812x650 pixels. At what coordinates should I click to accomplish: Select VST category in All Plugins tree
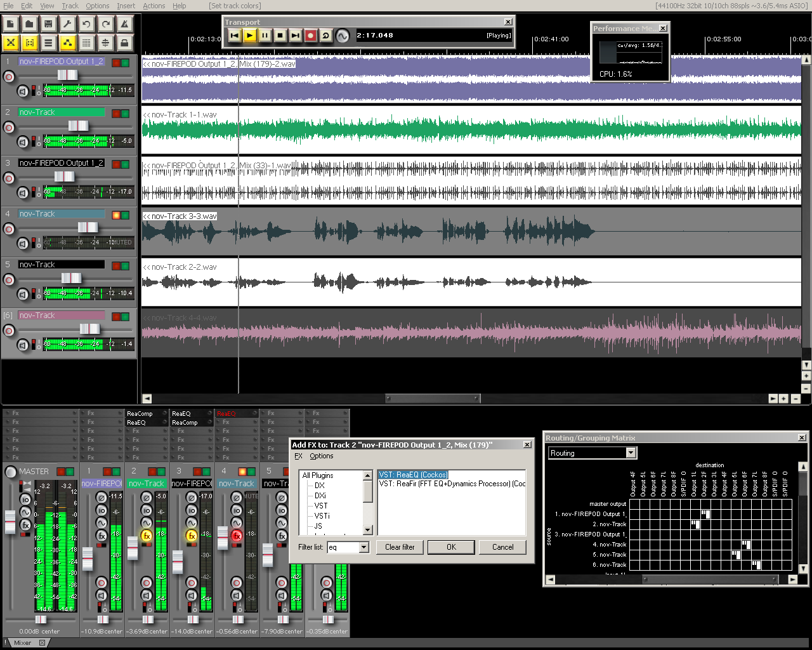click(x=321, y=506)
